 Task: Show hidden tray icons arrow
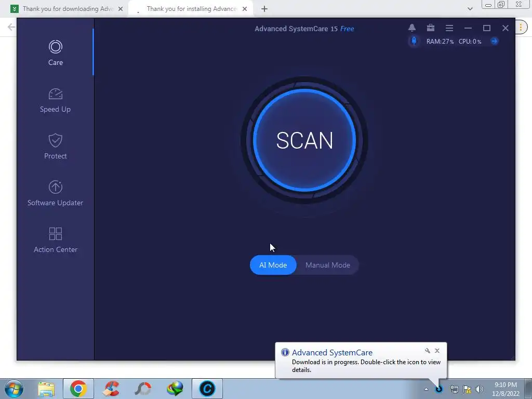[x=426, y=389]
